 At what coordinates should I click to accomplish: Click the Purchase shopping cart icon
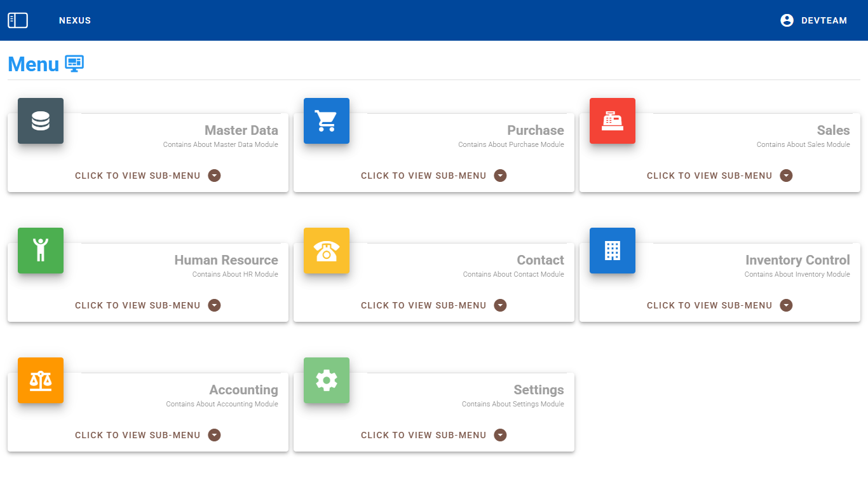327,121
